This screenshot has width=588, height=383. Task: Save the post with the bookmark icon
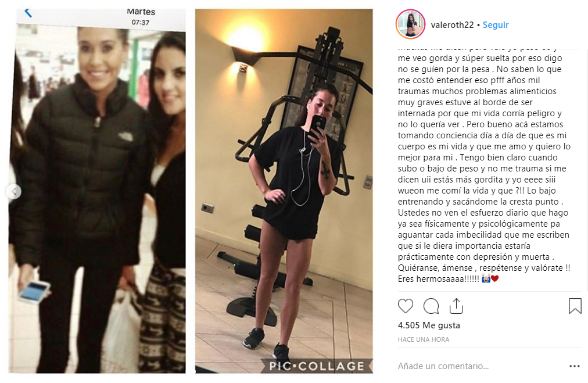[575, 306]
